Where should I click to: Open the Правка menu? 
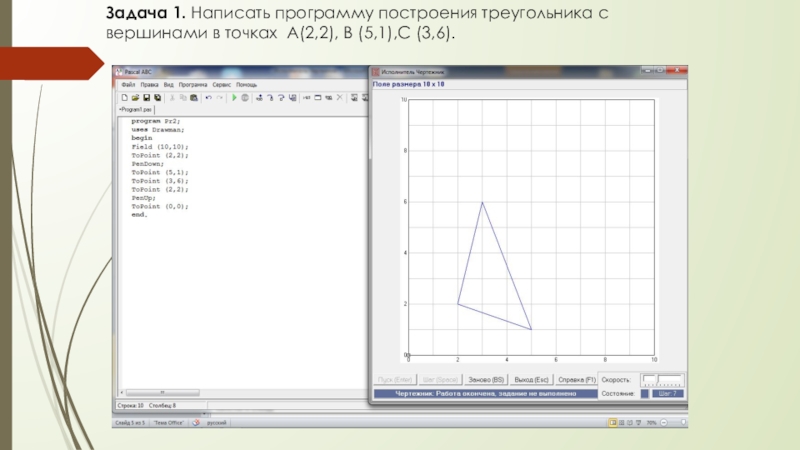coord(149,85)
